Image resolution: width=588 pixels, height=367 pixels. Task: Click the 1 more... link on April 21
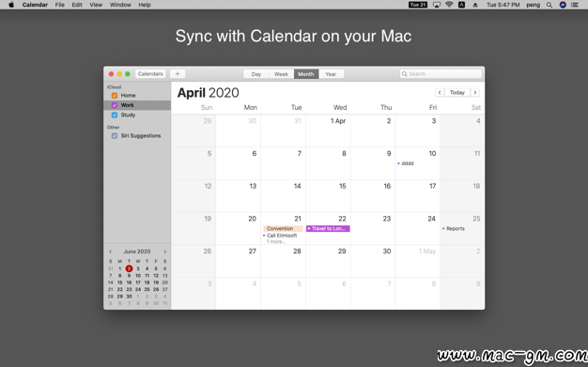point(276,242)
